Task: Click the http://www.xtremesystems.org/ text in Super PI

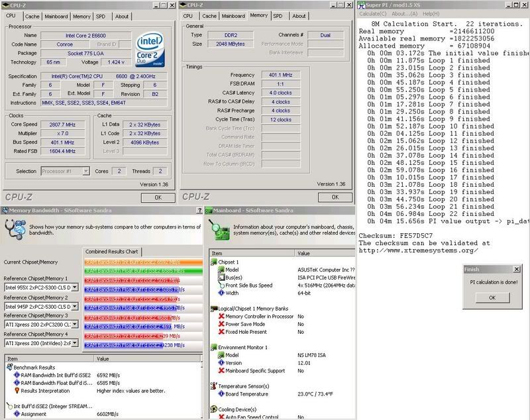Action: pyautogui.click(x=419, y=250)
